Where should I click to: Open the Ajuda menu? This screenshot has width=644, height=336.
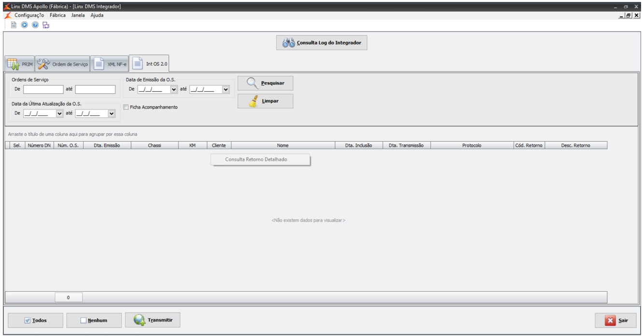tap(97, 15)
